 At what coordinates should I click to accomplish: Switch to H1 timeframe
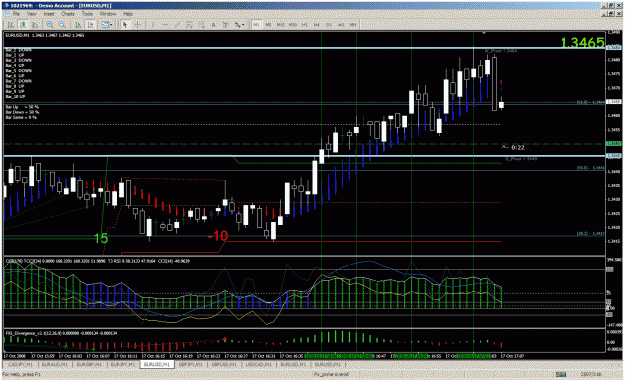305,25
